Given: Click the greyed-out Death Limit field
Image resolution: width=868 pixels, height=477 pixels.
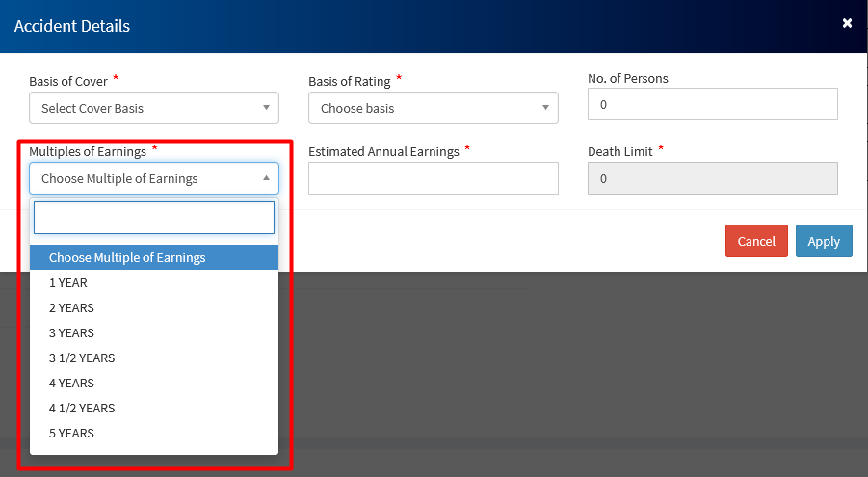Looking at the screenshot, I should (712, 178).
